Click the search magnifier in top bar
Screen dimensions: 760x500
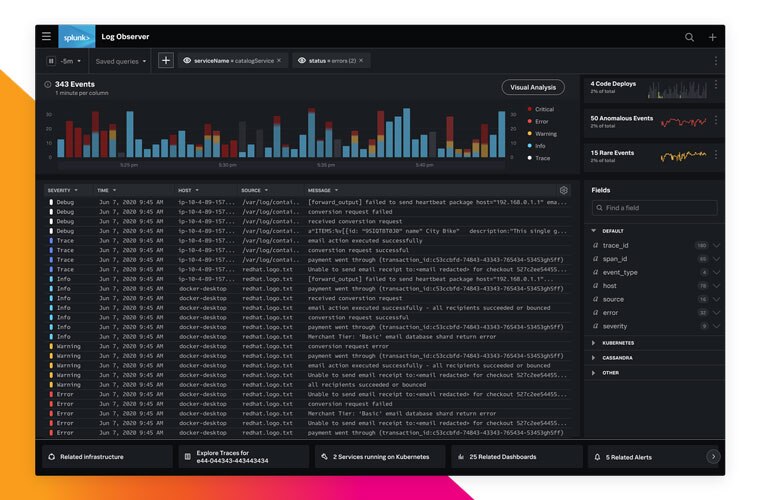coord(689,37)
